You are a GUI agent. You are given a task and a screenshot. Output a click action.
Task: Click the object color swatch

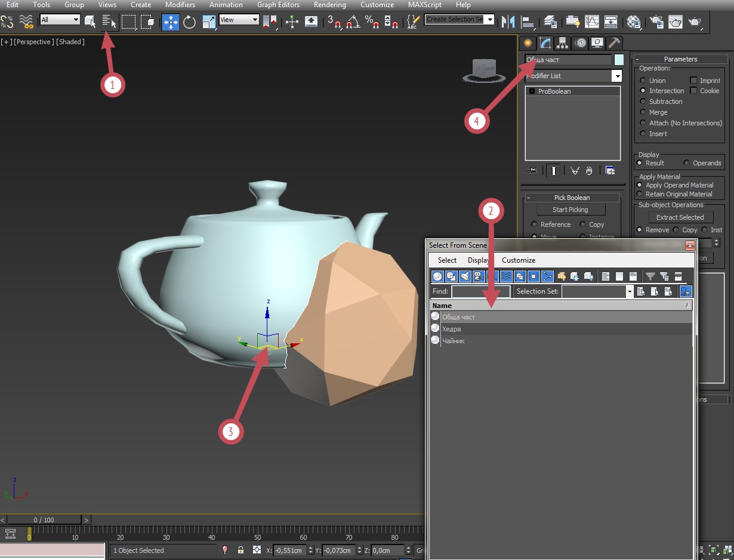point(619,60)
